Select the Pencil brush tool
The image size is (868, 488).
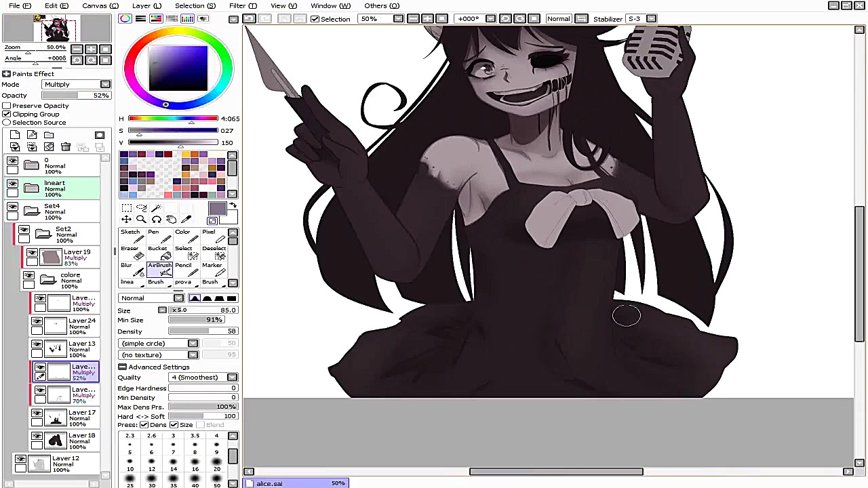186,268
